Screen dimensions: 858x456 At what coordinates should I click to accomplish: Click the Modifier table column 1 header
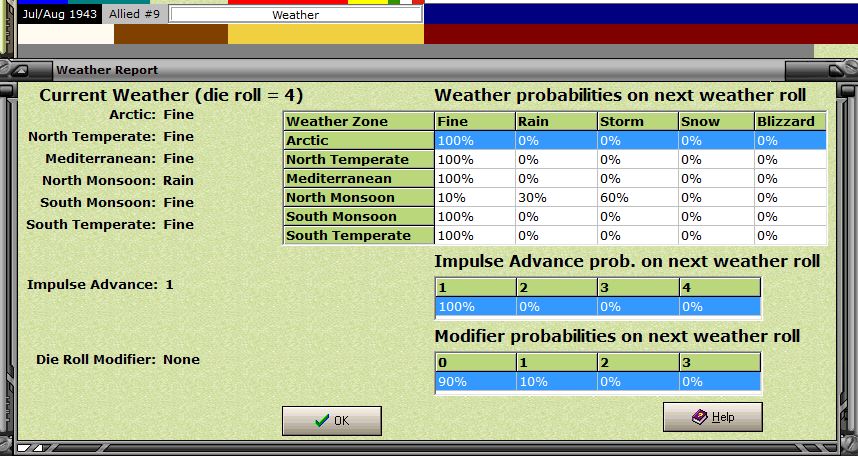coord(556,362)
